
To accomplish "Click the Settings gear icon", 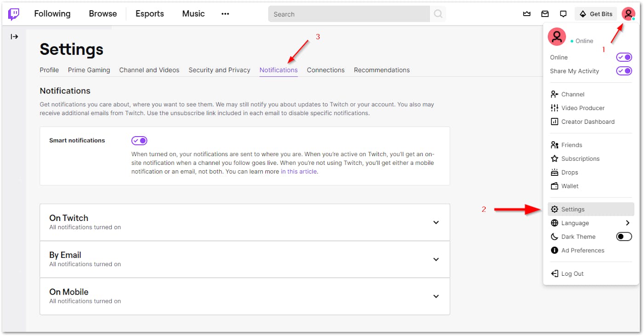I will (x=554, y=209).
